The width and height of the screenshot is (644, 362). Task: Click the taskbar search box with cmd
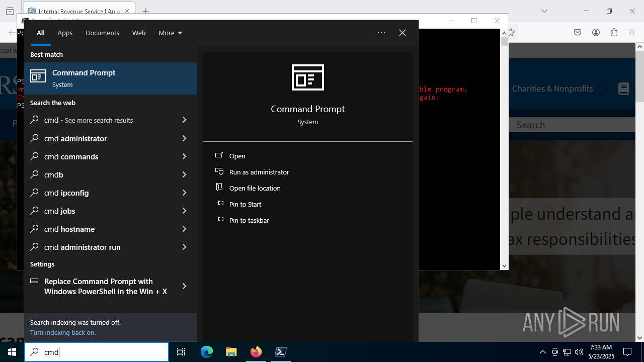[x=97, y=352]
